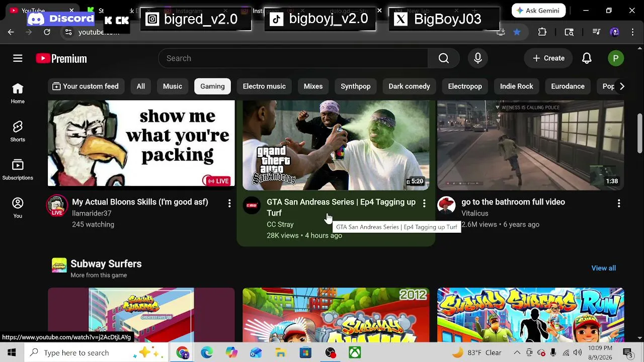644x362 pixels.
Task: Click the YouTube Premium logo
Action: coord(61,59)
